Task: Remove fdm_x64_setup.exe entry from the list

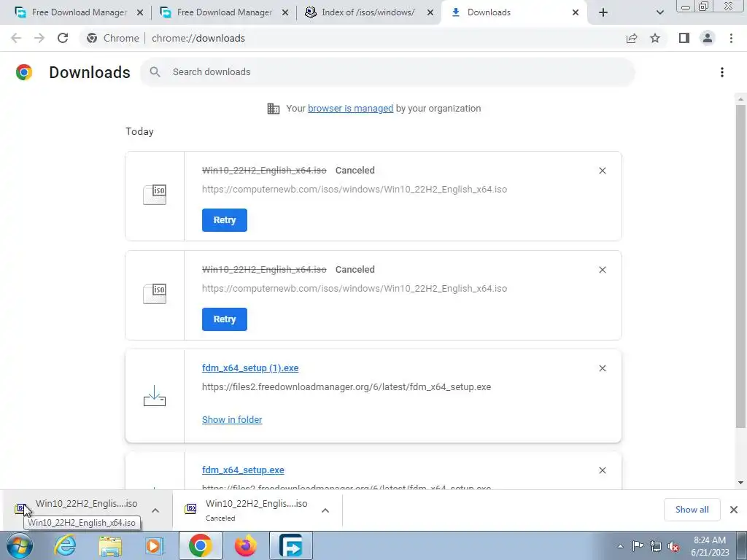Action: pos(602,470)
